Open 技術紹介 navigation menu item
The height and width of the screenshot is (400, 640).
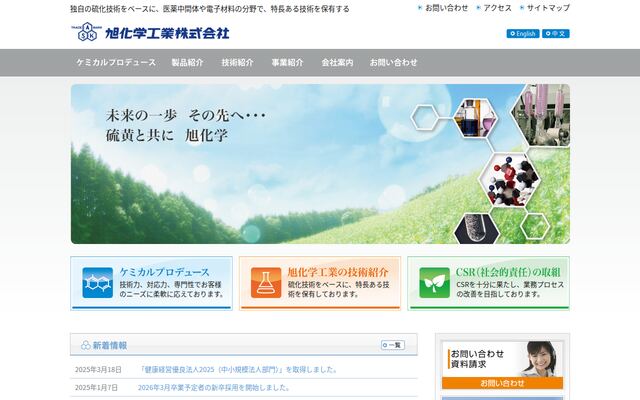[x=238, y=62]
